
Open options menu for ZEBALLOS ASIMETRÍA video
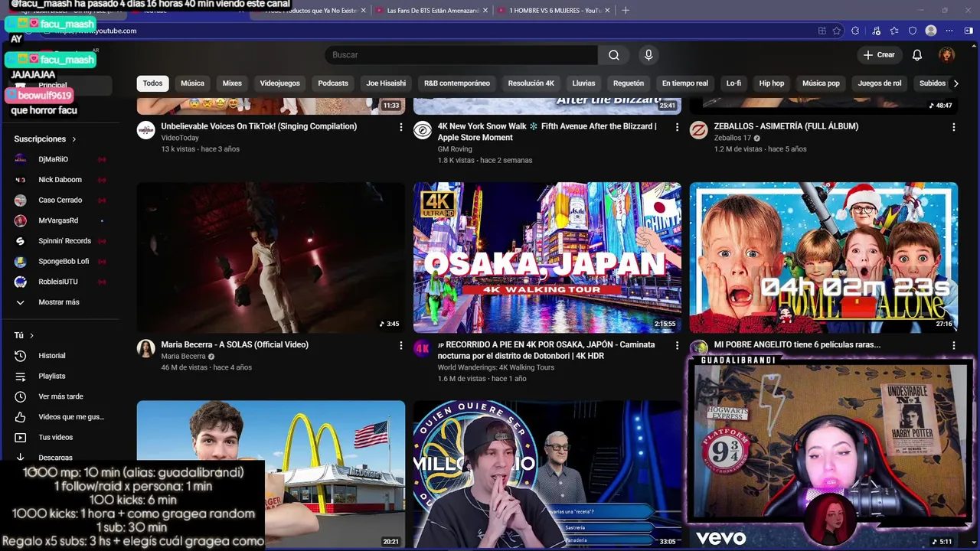pyautogui.click(x=953, y=127)
